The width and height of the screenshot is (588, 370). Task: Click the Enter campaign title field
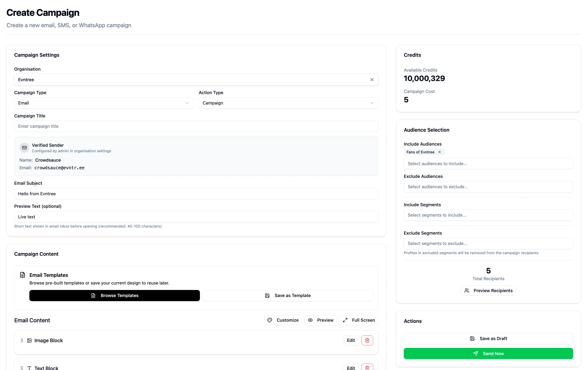coord(196,126)
